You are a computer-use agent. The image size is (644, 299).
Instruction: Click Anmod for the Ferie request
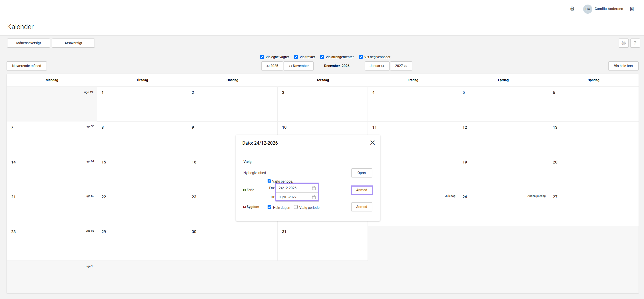[362, 190]
